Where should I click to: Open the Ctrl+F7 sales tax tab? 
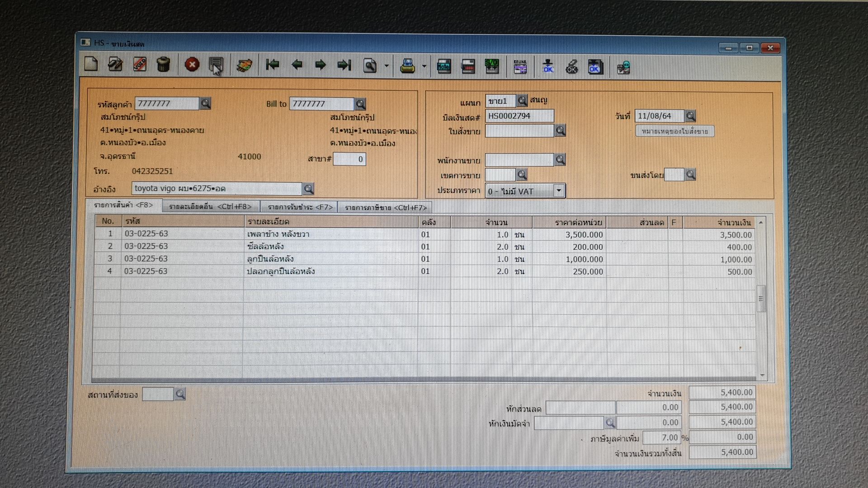pyautogui.click(x=385, y=207)
